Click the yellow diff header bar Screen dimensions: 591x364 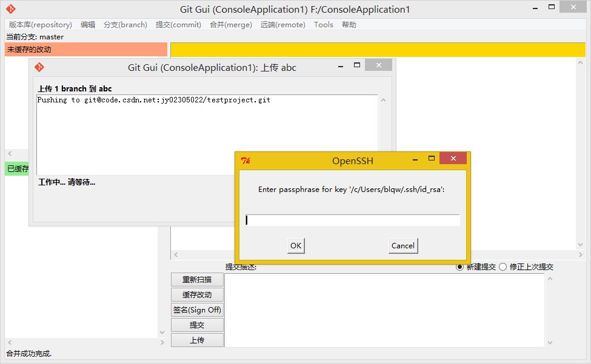tap(378, 50)
